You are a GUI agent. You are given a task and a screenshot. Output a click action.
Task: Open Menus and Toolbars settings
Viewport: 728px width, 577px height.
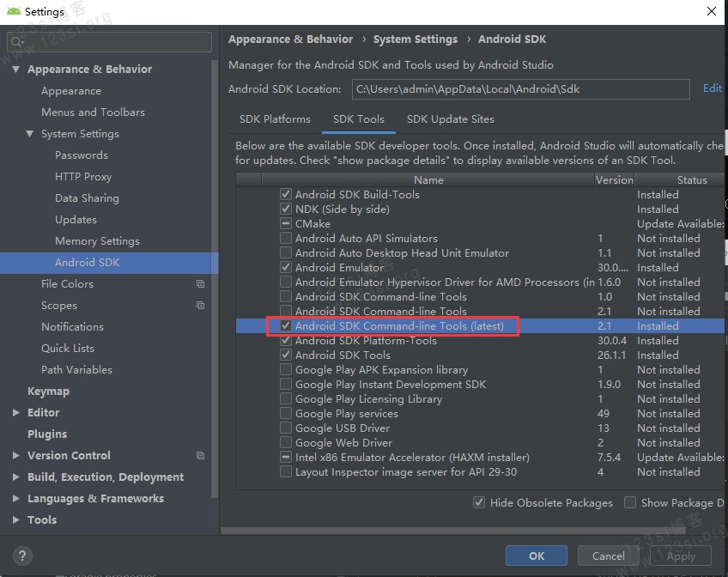[93, 112]
